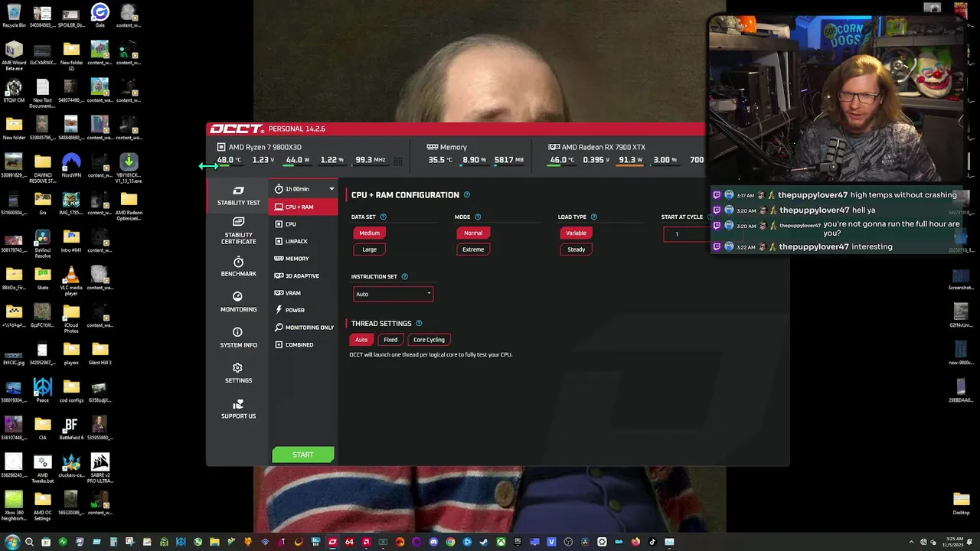Select the Power test tab
The image size is (980, 551).
point(302,310)
